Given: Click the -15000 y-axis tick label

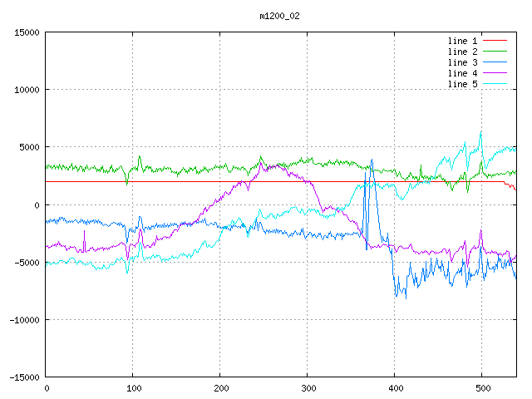Looking at the screenshot, I should pos(24,377).
